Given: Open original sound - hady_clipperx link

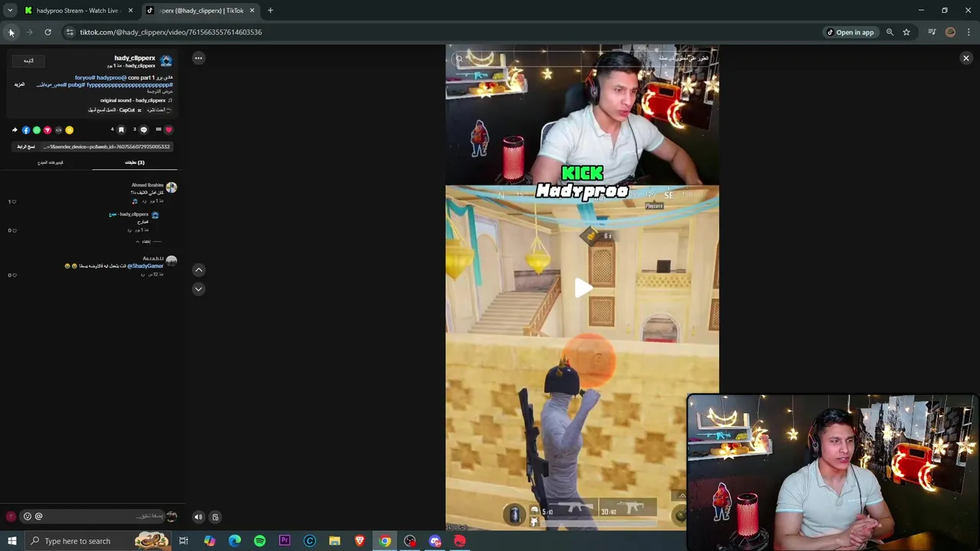Looking at the screenshot, I should 132,100.
